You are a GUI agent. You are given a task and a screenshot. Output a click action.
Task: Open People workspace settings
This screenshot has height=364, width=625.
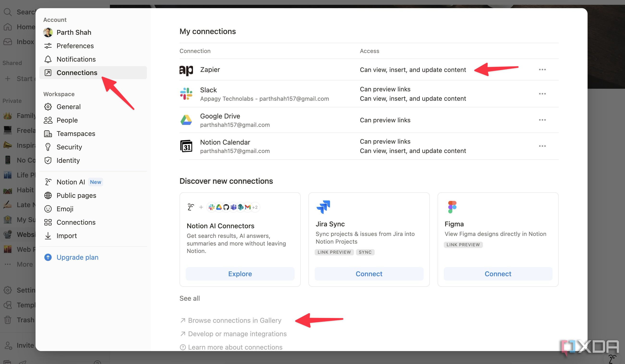pyautogui.click(x=93, y=120)
